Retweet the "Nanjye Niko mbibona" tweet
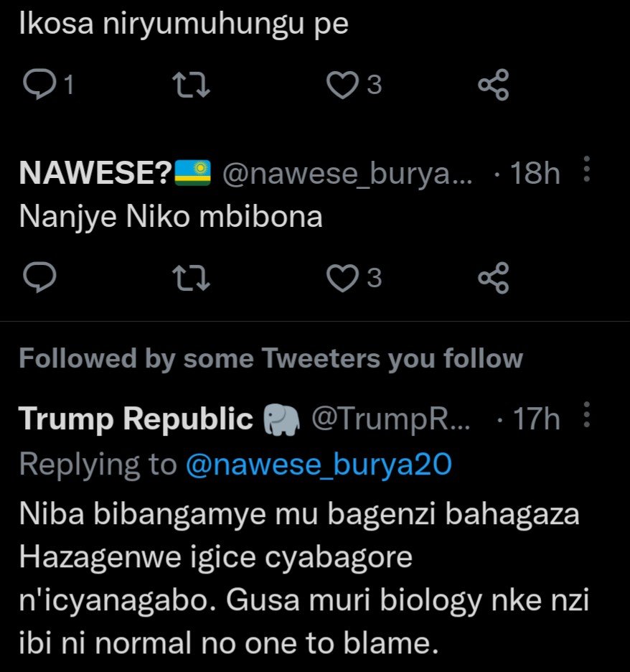 tap(192, 278)
